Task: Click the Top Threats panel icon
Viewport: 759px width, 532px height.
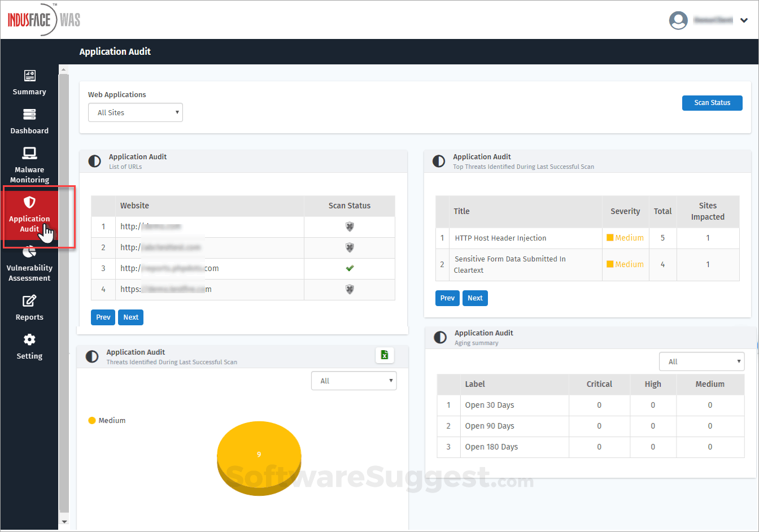Action: point(439,161)
